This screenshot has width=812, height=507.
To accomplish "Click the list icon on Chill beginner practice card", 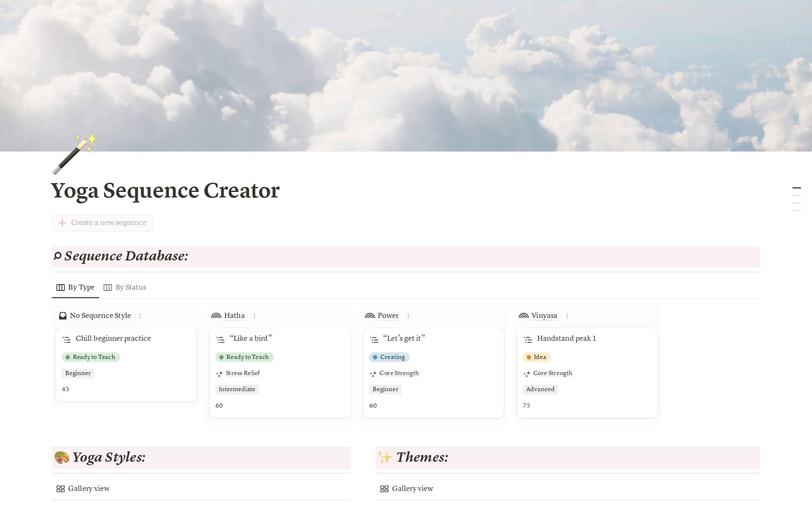I will click(x=66, y=339).
